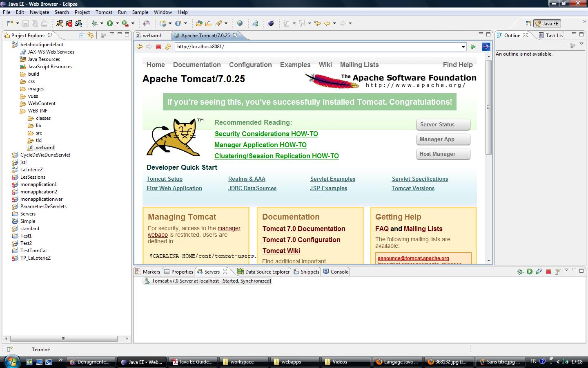Switch to the Console tab
This screenshot has height=368, width=588.
(x=336, y=272)
